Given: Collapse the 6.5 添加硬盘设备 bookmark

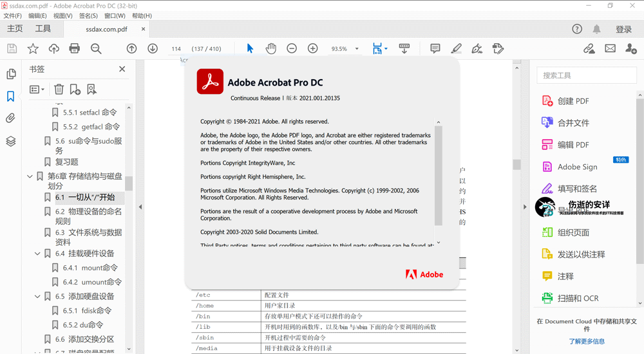Looking at the screenshot, I should coord(37,296).
